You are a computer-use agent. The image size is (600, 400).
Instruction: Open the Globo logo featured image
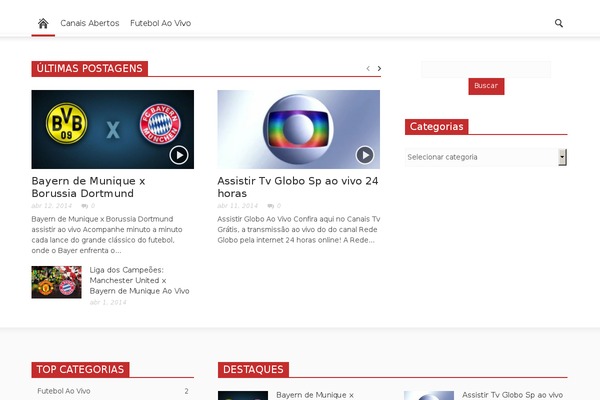(x=298, y=129)
